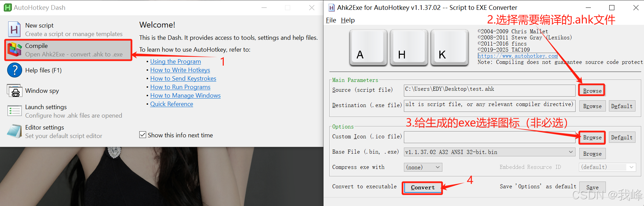
Task: Save Options as default with Save button
Action: 592,187
